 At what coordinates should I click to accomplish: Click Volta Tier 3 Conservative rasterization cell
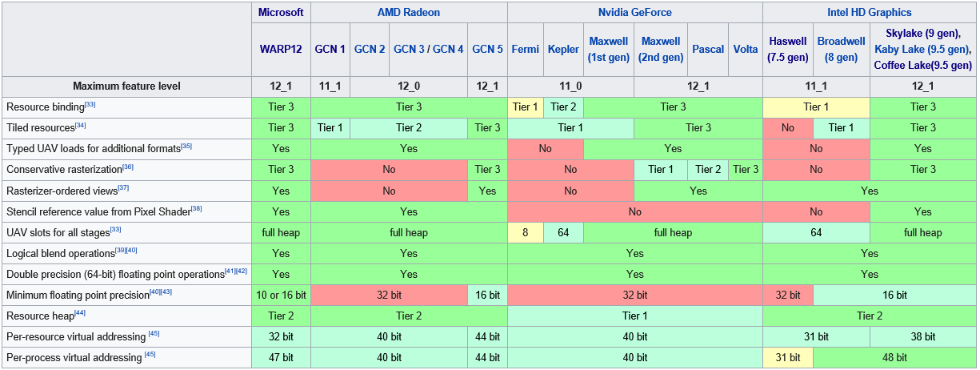tap(746, 170)
